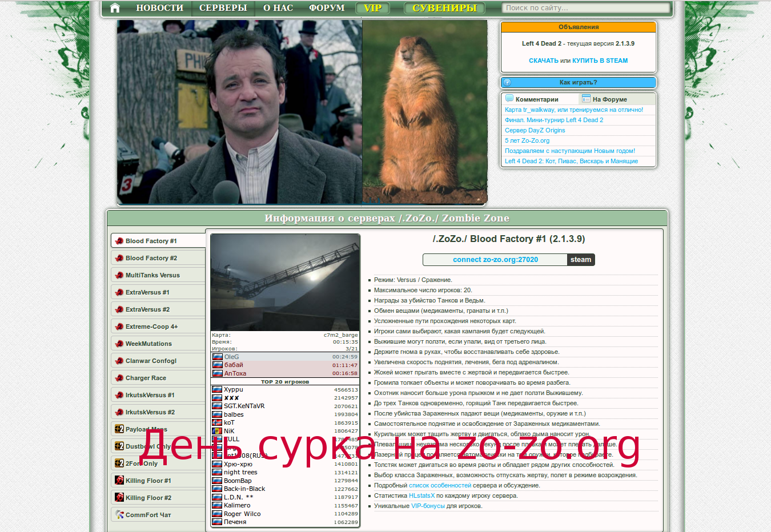The width and height of the screenshot is (771, 532).
Task: Open the Как играть? help bar
Action: click(579, 82)
